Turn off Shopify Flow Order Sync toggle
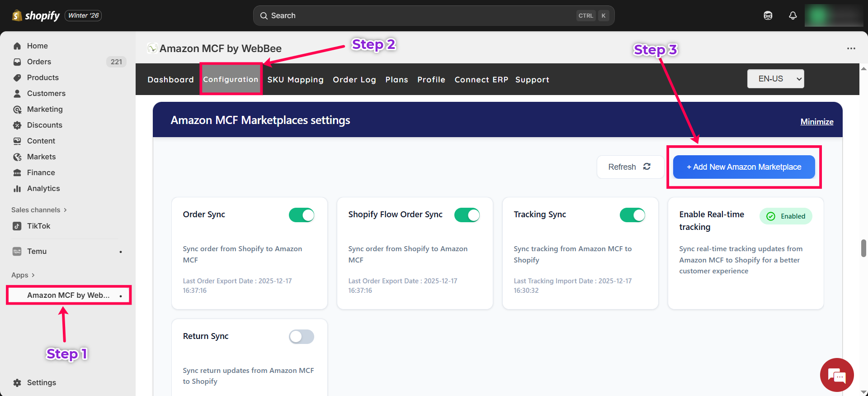Viewport: 868px width, 396px height. [467, 215]
